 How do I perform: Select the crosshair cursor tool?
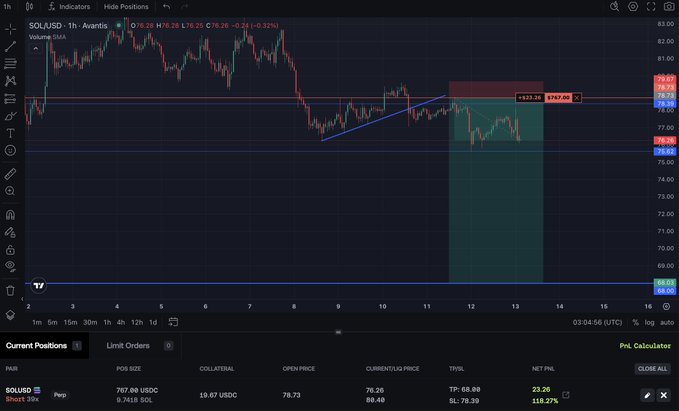[10, 29]
